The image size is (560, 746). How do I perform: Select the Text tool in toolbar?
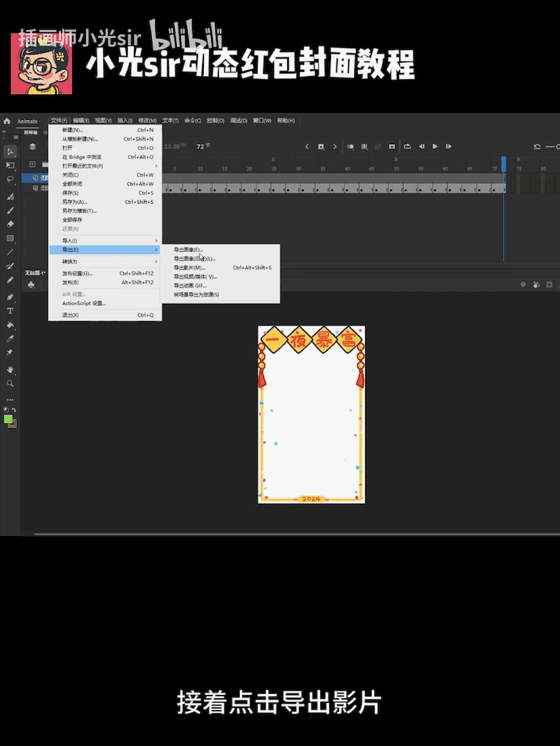click(x=10, y=311)
